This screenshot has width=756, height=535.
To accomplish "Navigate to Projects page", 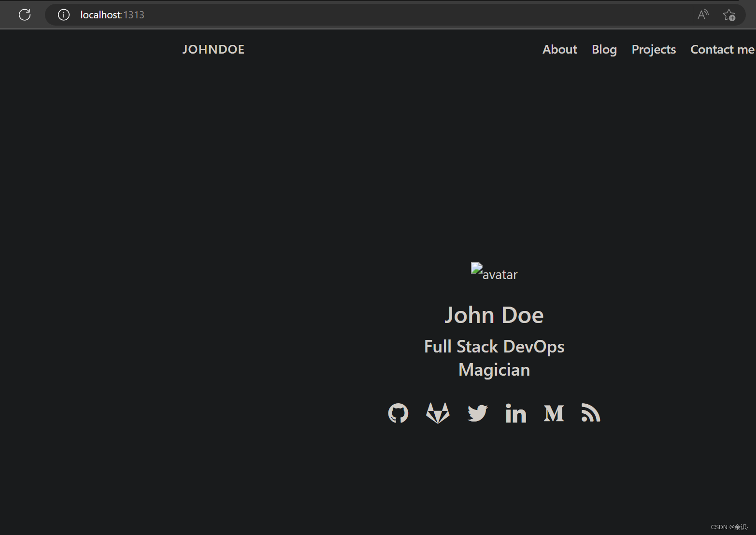I will (654, 50).
